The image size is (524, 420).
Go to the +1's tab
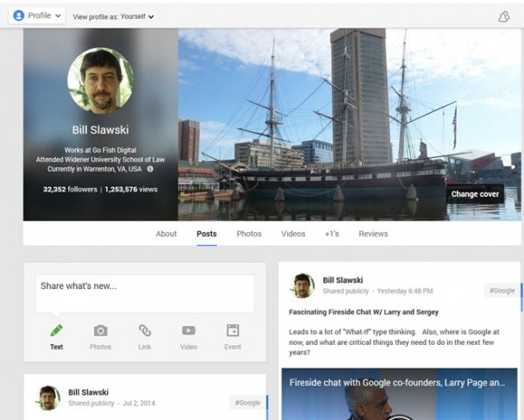332,234
